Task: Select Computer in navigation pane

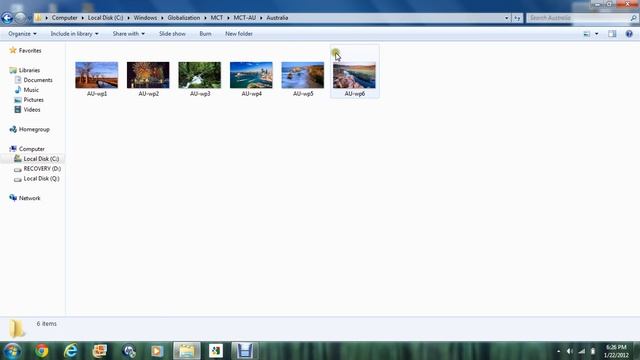Action: (x=32, y=149)
